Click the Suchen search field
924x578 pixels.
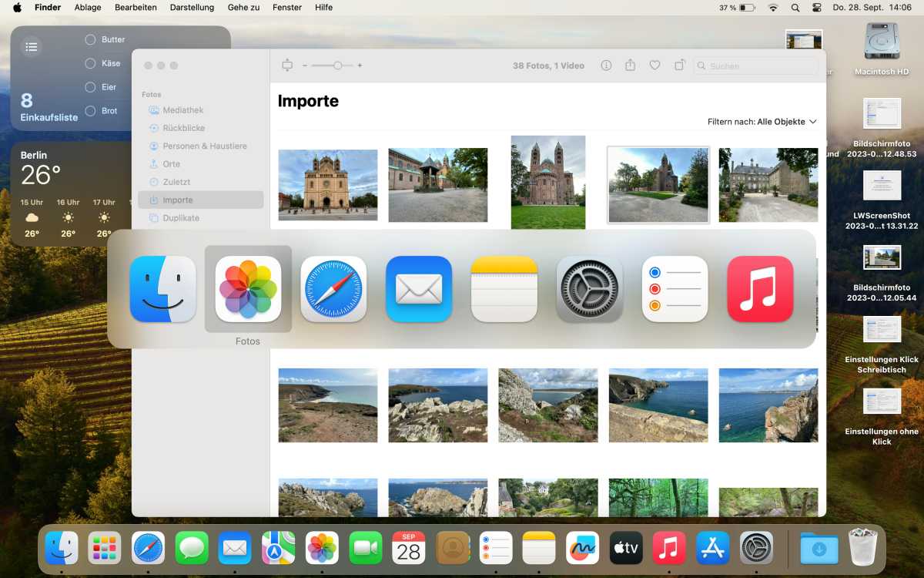755,66
